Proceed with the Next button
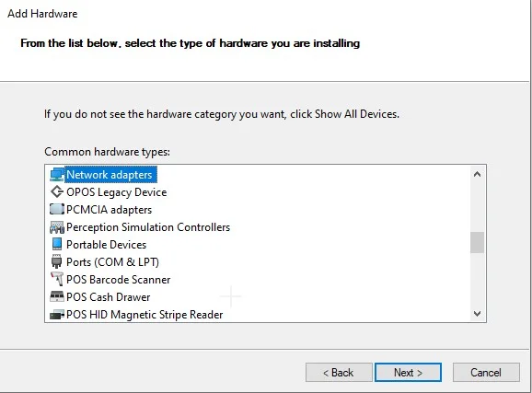This screenshot has width=532, height=393. 408,373
